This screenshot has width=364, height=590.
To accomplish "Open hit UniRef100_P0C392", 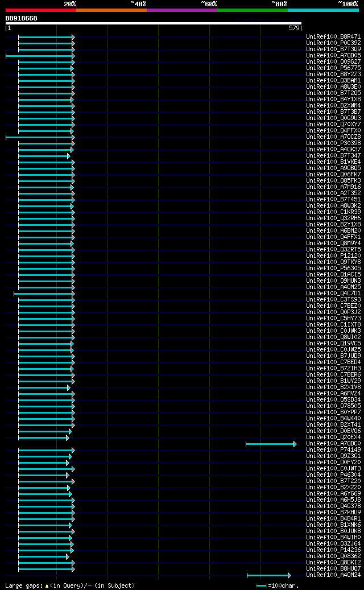I will point(333,43).
